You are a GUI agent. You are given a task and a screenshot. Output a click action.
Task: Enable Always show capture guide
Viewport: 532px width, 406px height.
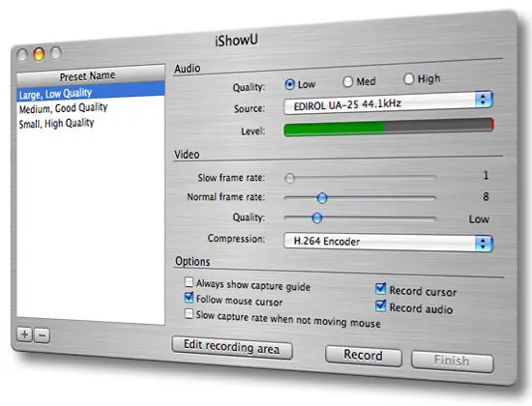[189, 282]
